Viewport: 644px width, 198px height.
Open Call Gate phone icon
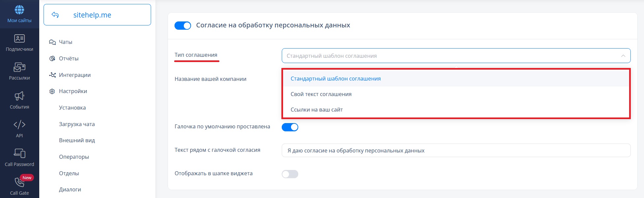(x=19, y=182)
